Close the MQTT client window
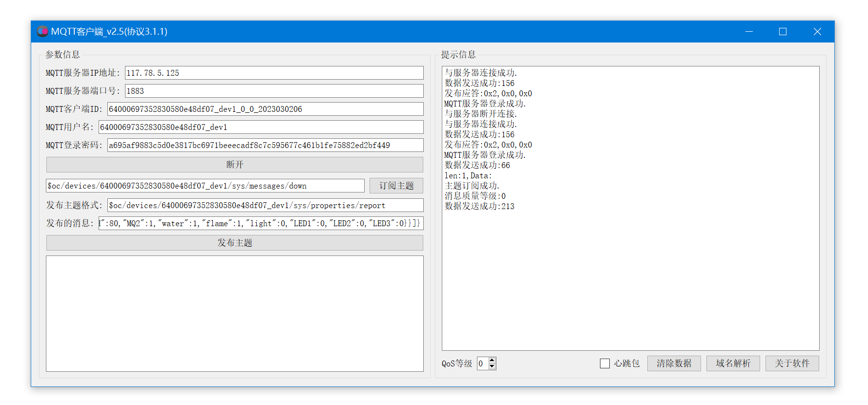The height and width of the screenshot is (405, 868). pyautogui.click(x=817, y=32)
